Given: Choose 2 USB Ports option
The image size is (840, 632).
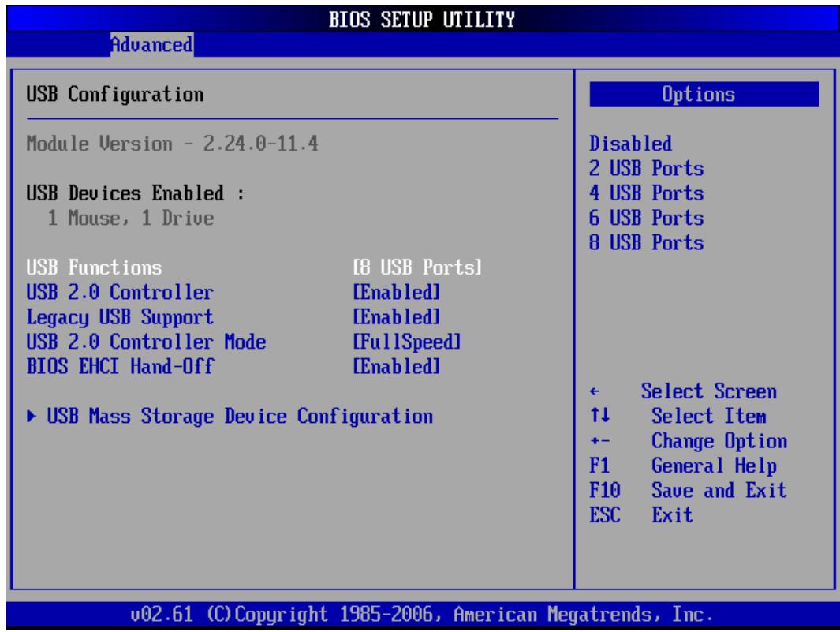Looking at the screenshot, I should pos(646,168).
